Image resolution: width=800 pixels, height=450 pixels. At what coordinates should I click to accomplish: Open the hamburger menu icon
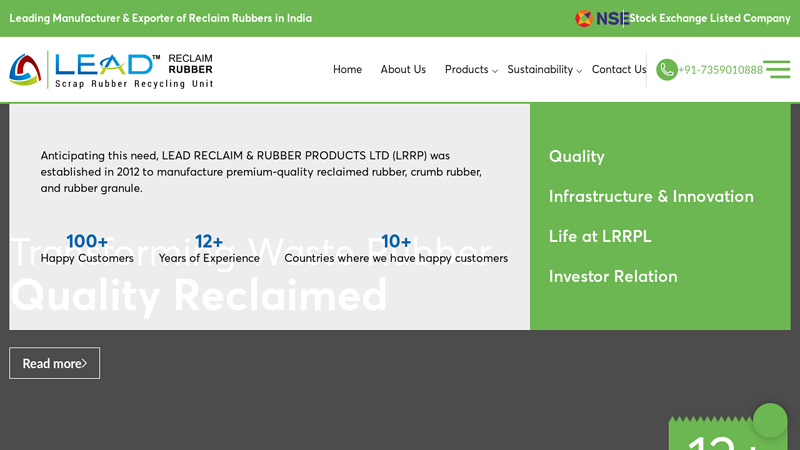point(777,69)
